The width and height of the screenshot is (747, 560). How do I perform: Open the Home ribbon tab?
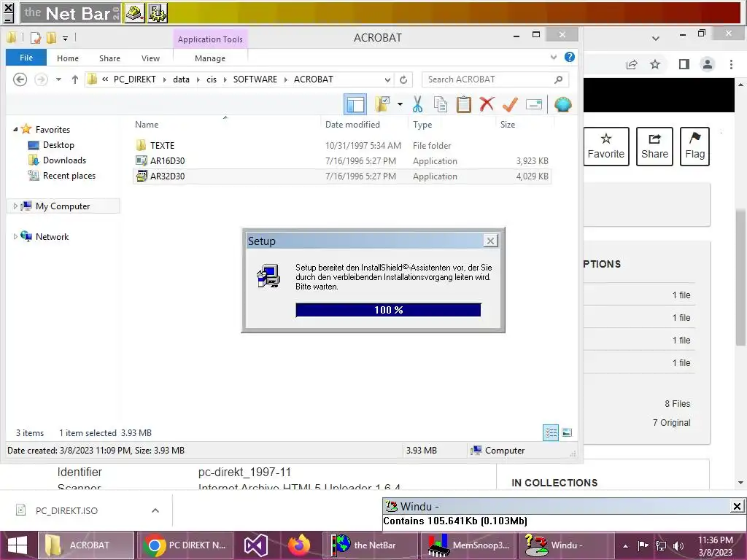point(68,58)
